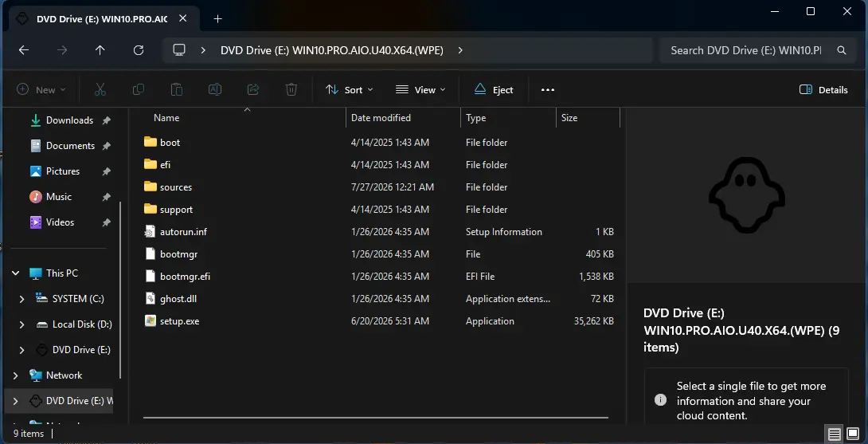Click the PC monitor icon in address bar
Viewport: 868px width, 444px height.
tap(179, 50)
